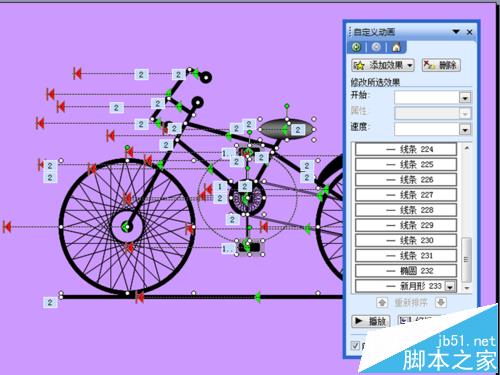Click the animation list scroll down arrow
500x375 pixels.
click(467, 288)
